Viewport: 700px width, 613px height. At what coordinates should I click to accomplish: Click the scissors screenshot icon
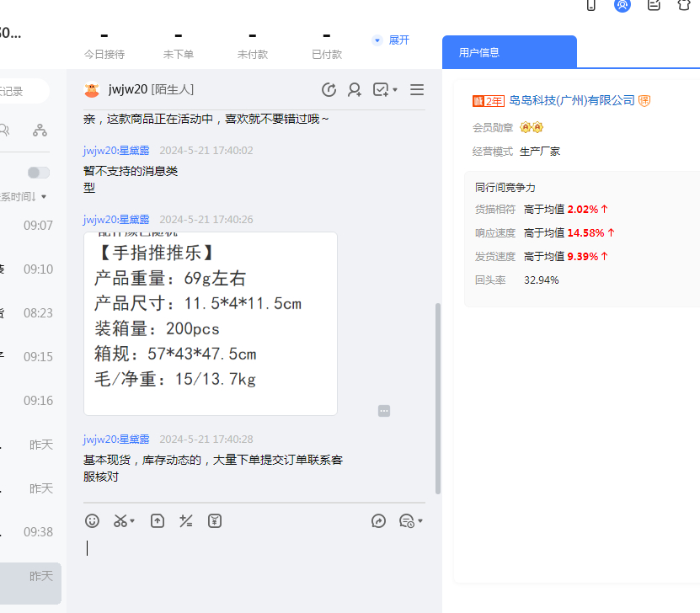[x=120, y=521]
